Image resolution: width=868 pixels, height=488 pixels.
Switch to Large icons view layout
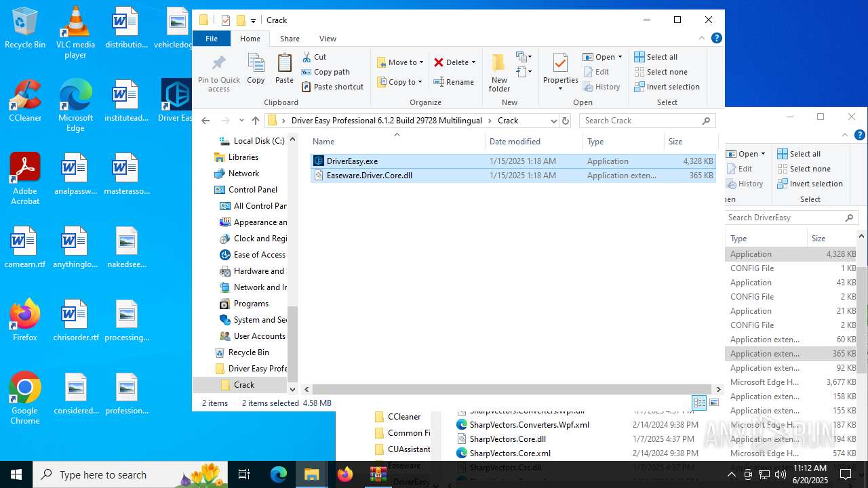click(713, 403)
